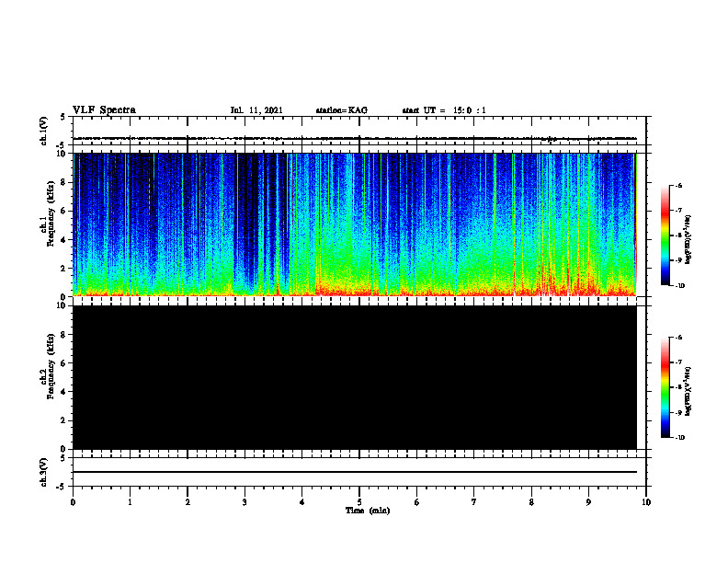Click the "-5" tick of ch.3(V) panel

point(62,487)
